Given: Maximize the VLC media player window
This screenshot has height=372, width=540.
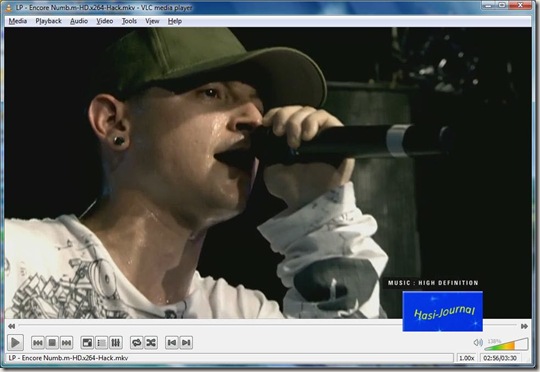Looking at the screenshot, I should [x=502, y=5].
